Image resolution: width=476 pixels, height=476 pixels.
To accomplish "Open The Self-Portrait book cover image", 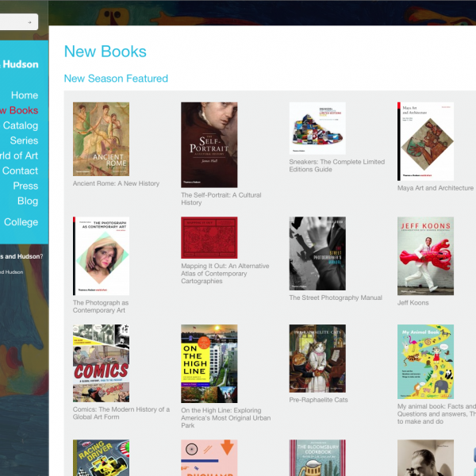I will click(x=209, y=144).
